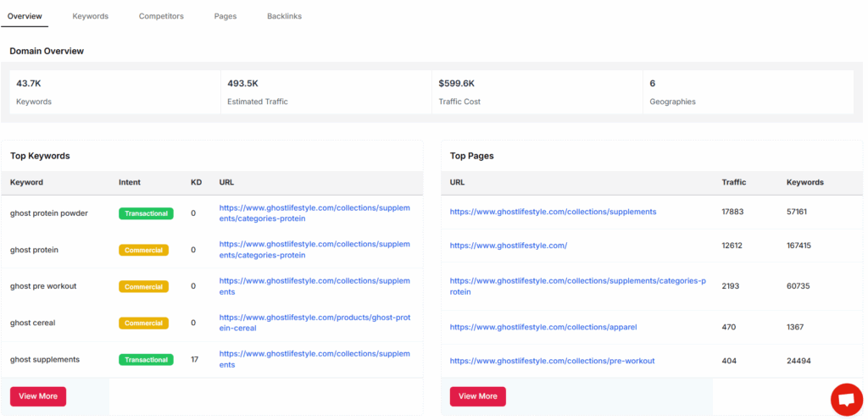The width and height of the screenshot is (868, 420).
Task: Click View More under Top Keywords
Action: [x=38, y=396]
